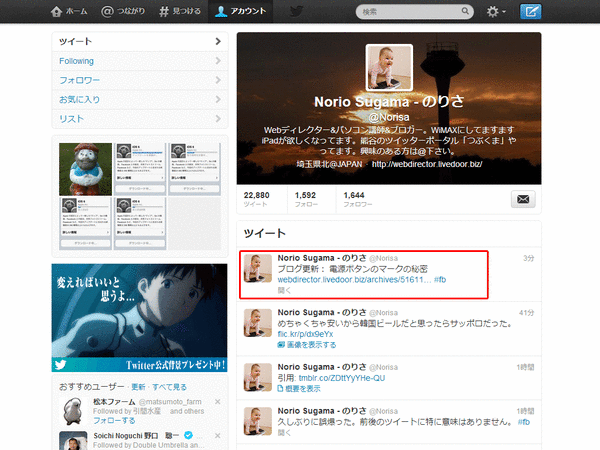Screen dimensions: 600x450
Task: Click the 3分 timestamp of first tweet
Action: pos(528,258)
